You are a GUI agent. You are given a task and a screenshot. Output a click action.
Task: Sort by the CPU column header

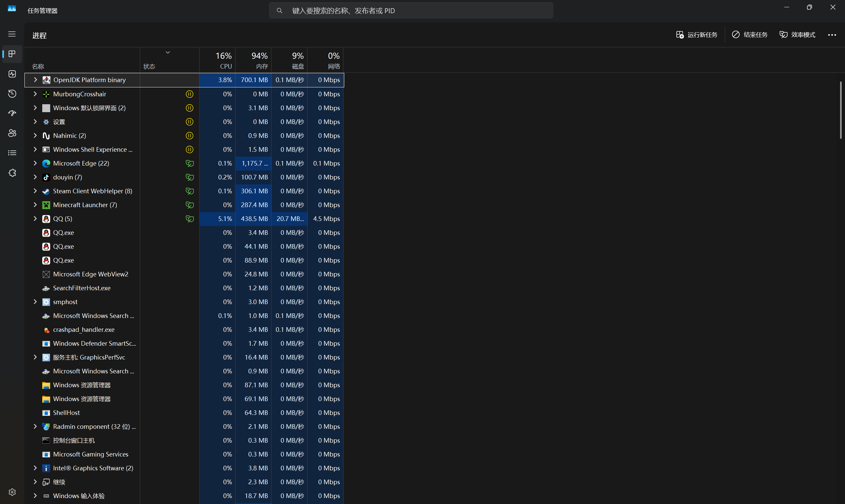218,60
